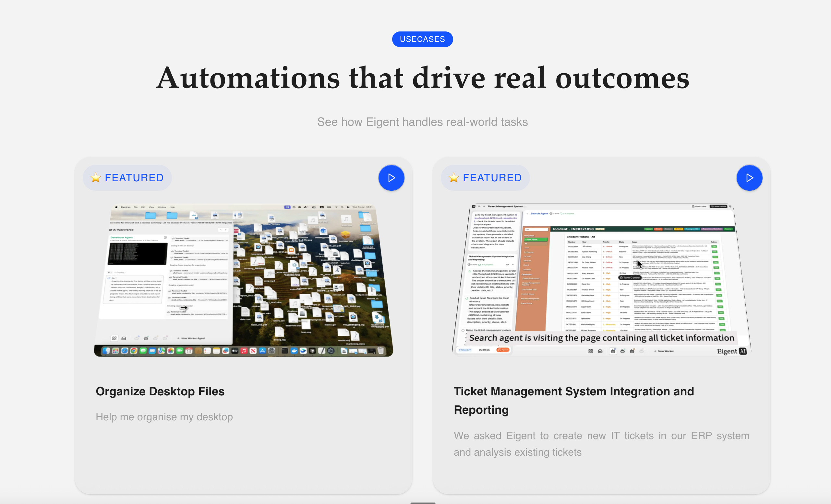Open Apple Music from the dock

click(x=244, y=351)
